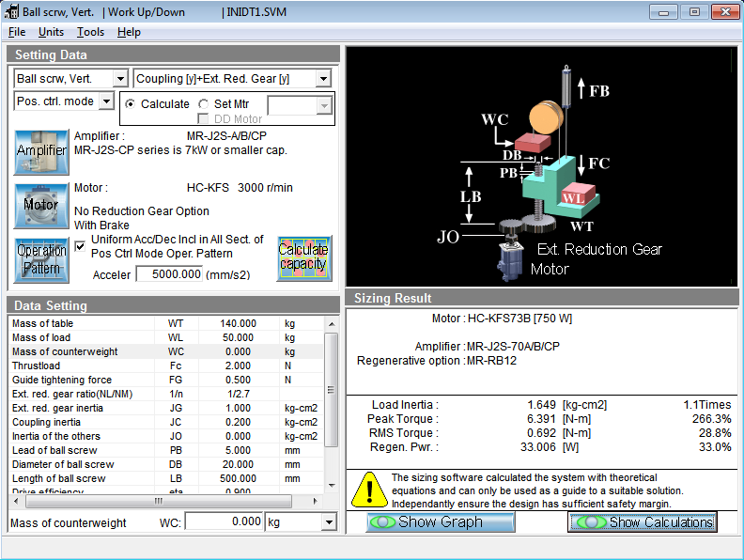Click the 'MR-RB12' regenerative option result

pos(491,361)
